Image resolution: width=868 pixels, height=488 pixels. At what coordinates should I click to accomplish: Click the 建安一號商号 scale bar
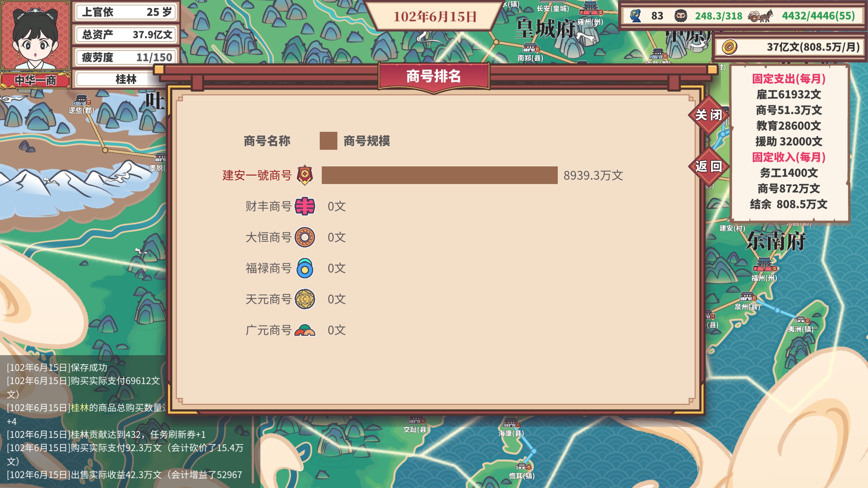pyautogui.click(x=439, y=175)
